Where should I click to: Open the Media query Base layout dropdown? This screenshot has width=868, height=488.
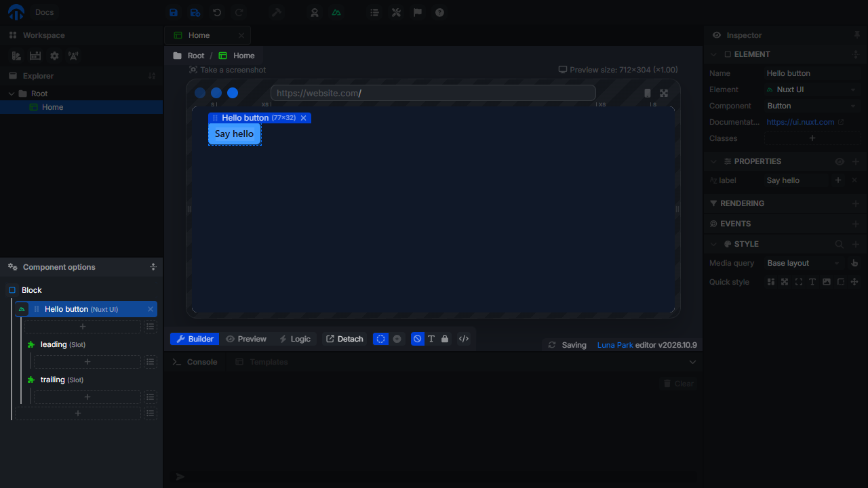tap(804, 263)
